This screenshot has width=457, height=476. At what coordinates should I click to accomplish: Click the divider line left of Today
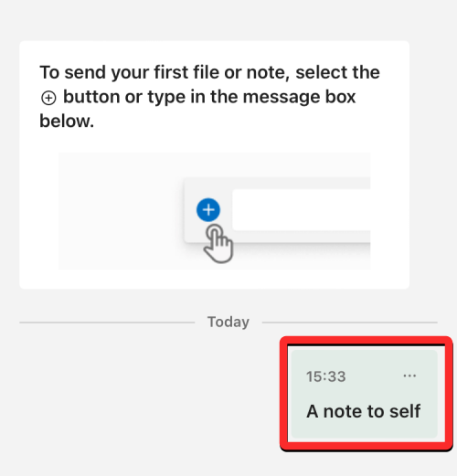[x=107, y=323]
